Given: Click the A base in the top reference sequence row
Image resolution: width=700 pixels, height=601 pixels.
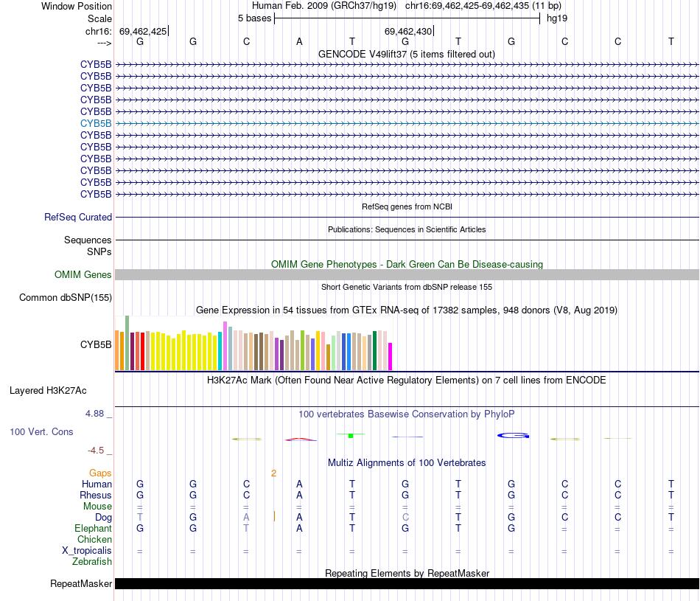Looking at the screenshot, I should [x=299, y=41].
